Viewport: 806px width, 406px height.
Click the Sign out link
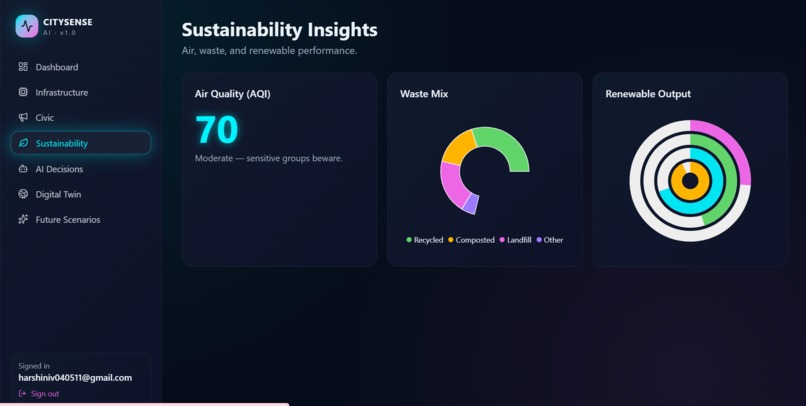point(39,394)
